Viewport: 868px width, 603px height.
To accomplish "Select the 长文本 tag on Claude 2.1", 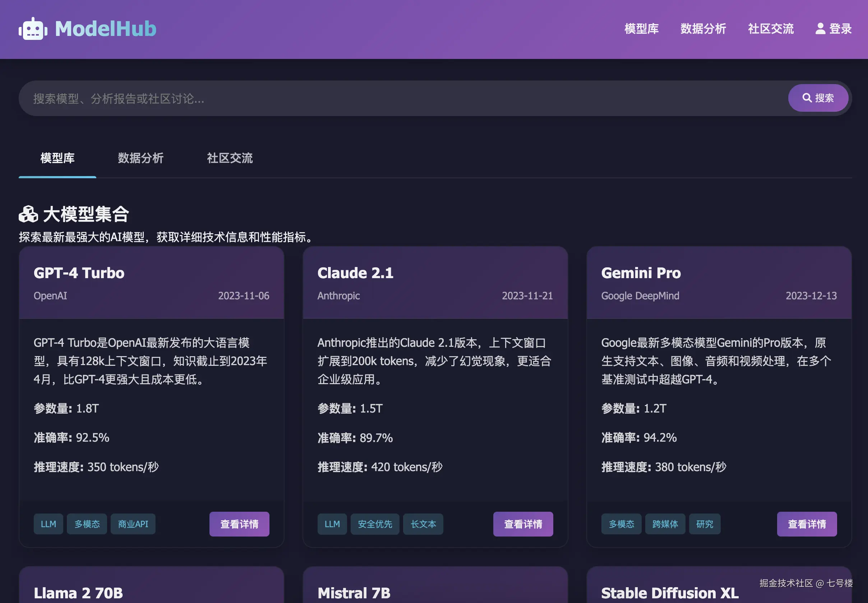I will tap(423, 524).
